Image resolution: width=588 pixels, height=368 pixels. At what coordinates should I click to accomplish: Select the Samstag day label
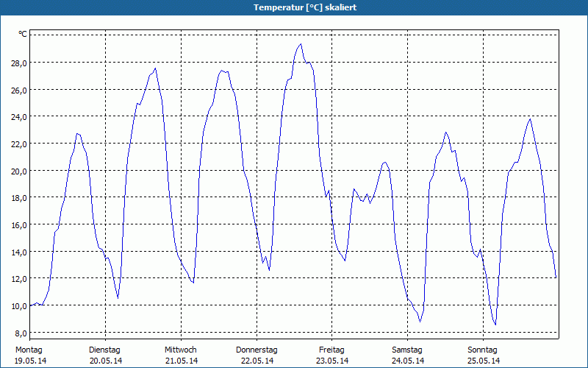[x=407, y=350]
